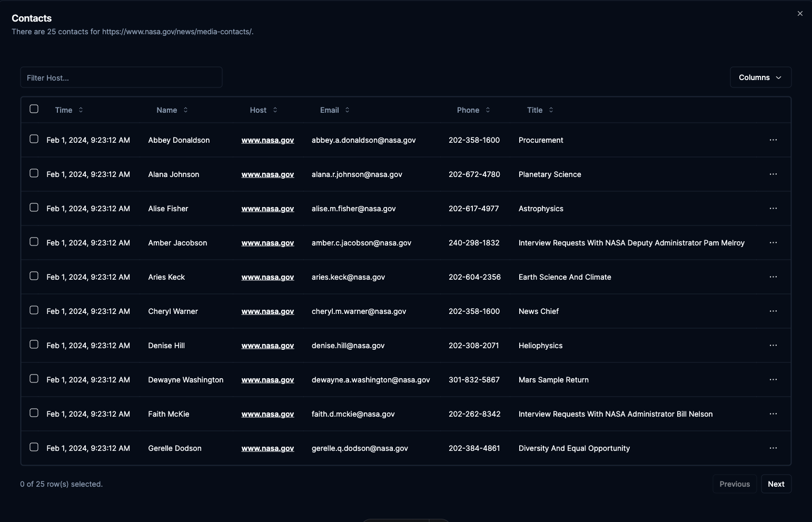Viewport: 812px width, 522px height.
Task: Check Alana Johnson's row checkbox
Action: (x=34, y=173)
